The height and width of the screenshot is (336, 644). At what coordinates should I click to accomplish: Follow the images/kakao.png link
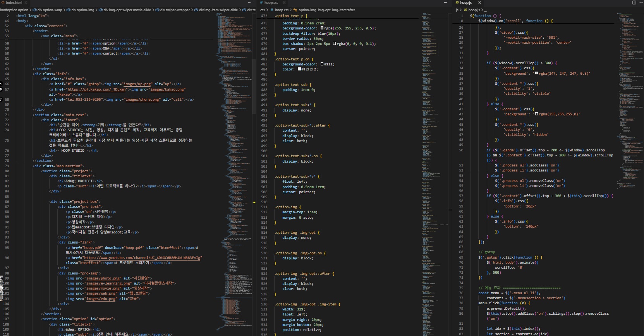[x=168, y=89]
